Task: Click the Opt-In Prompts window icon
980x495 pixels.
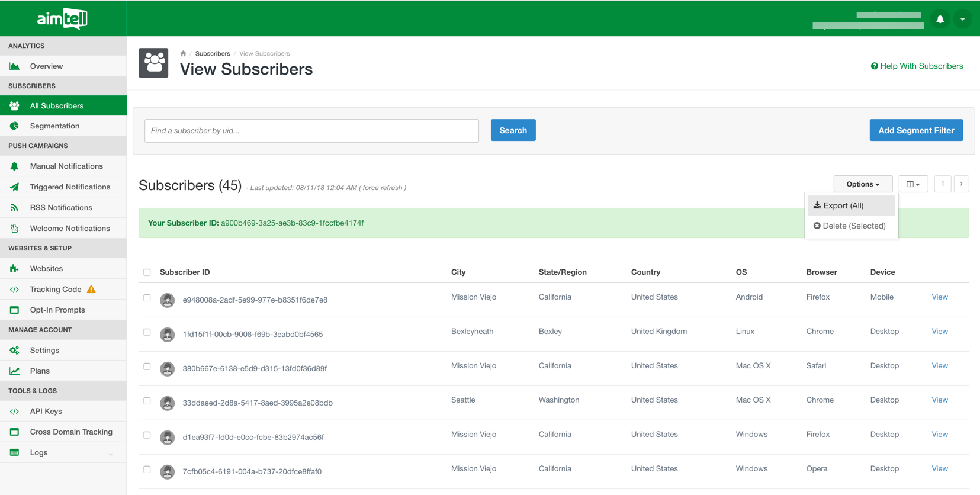Action: [x=14, y=310]
